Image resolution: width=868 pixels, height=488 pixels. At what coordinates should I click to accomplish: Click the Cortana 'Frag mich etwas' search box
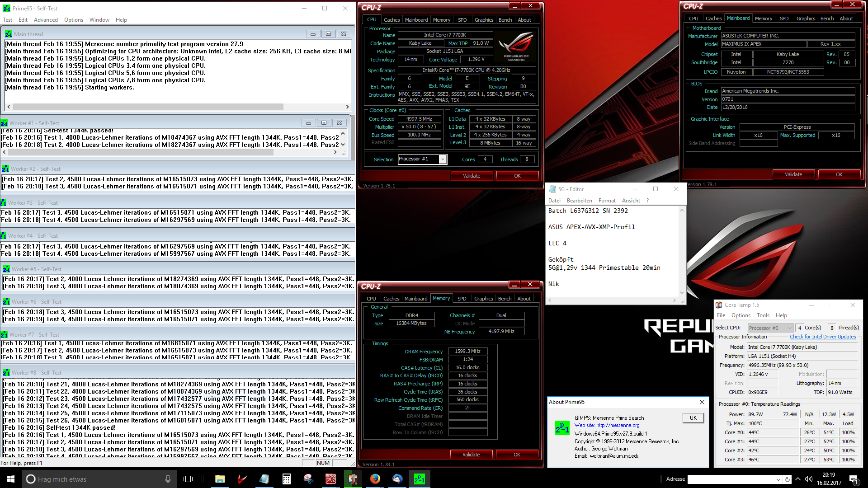tap(99, 479)
